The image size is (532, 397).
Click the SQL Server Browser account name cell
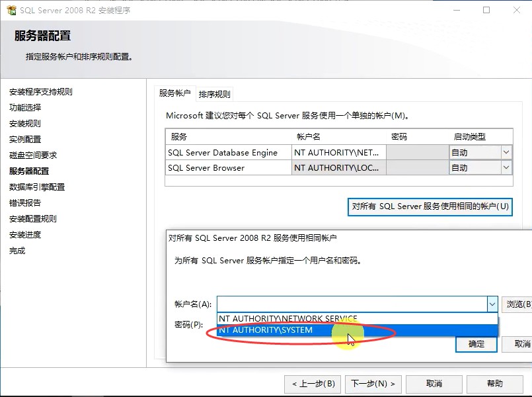(338, 168)
